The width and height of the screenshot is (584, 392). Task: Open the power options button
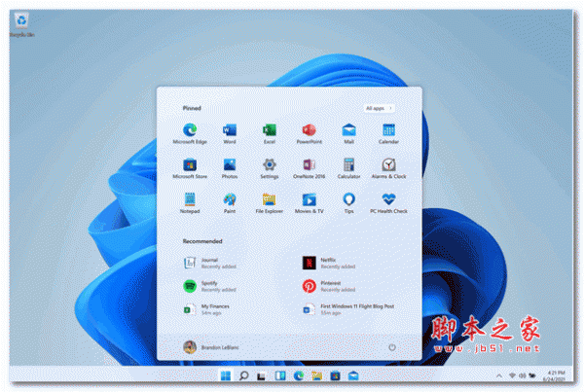(391, 346)
